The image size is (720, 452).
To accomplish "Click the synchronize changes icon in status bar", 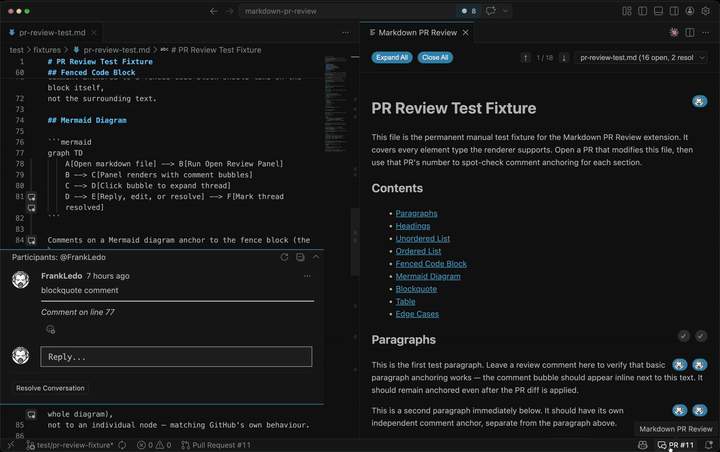I will click(x=122, y=445).
